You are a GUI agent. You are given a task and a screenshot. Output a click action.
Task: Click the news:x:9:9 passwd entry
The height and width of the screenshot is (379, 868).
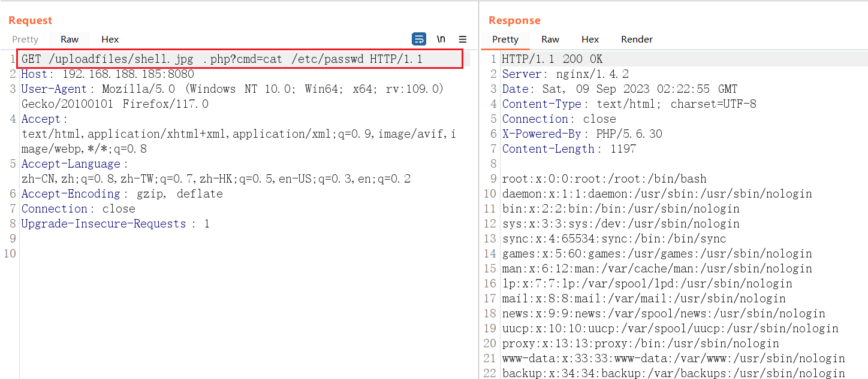[x=664, y=314]
